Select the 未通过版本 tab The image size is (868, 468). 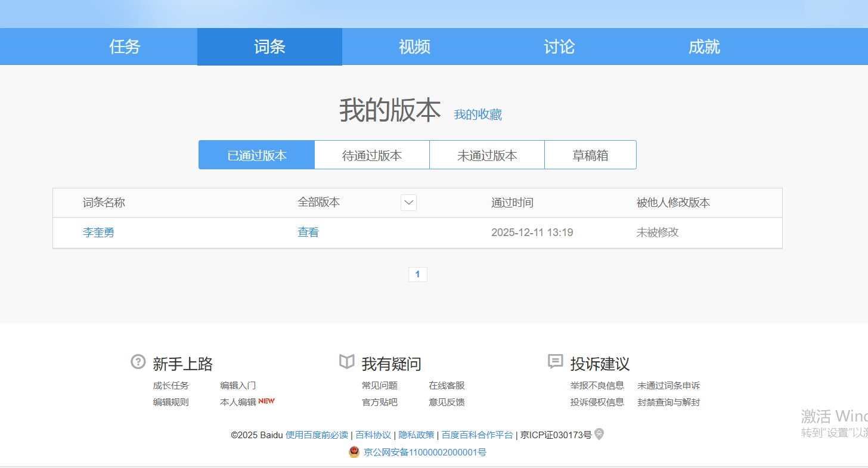click(x=487, y=155)
